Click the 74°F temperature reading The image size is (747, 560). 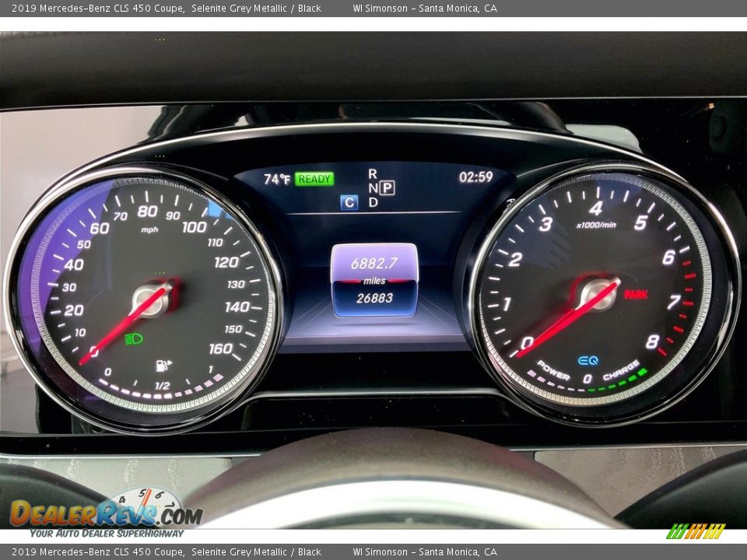click(277, 179)
